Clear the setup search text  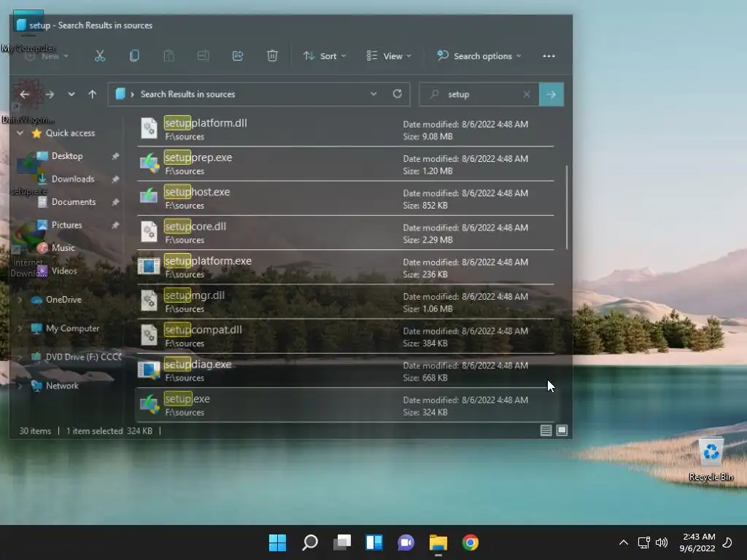(x=527, y=94)
